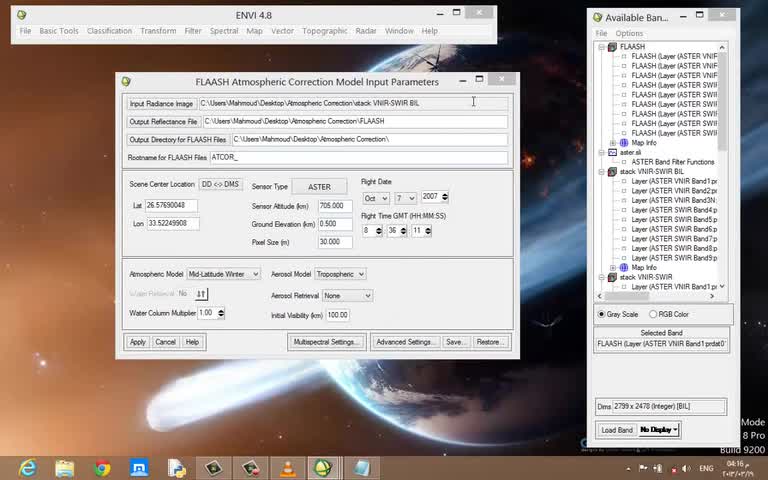Select Layer ASTER SWIR Band4 band box
This screenshot has width=768, height=480.
624,210
